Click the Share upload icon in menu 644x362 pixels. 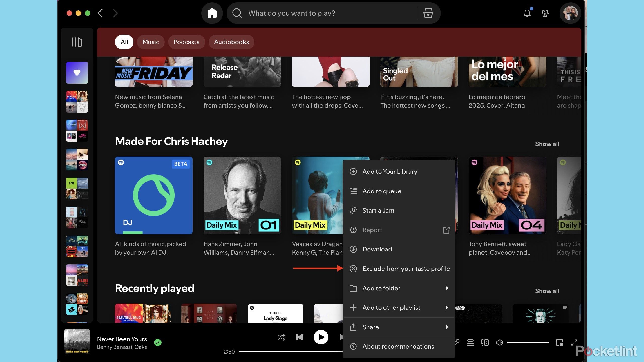(353, 327)
